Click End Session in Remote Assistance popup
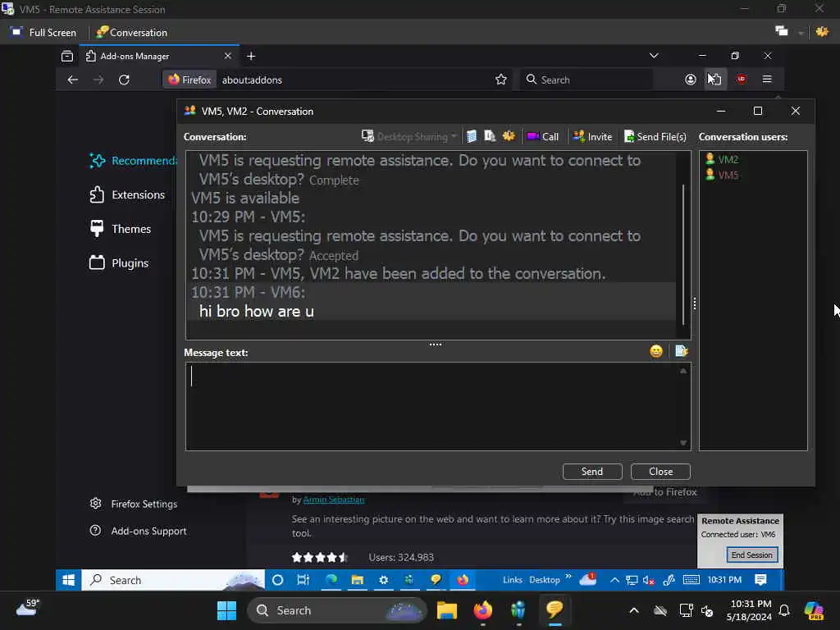 pyautogui.click(x=752, y=555)
